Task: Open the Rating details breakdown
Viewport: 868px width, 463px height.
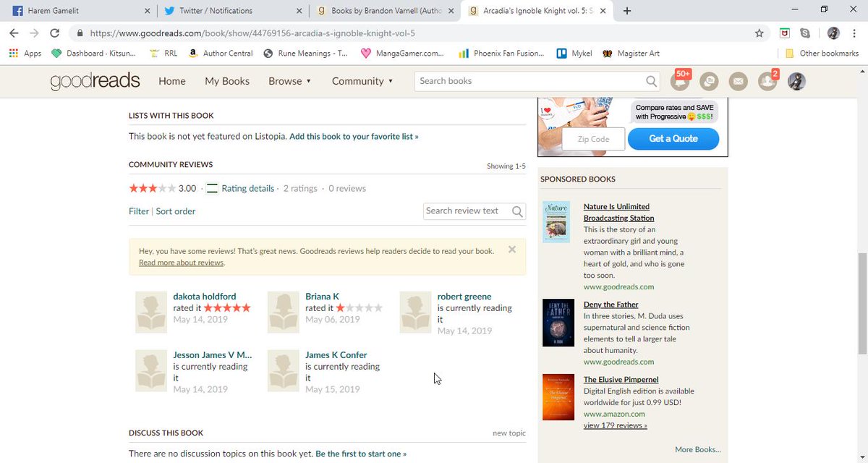Action: (x=248, y=188)
